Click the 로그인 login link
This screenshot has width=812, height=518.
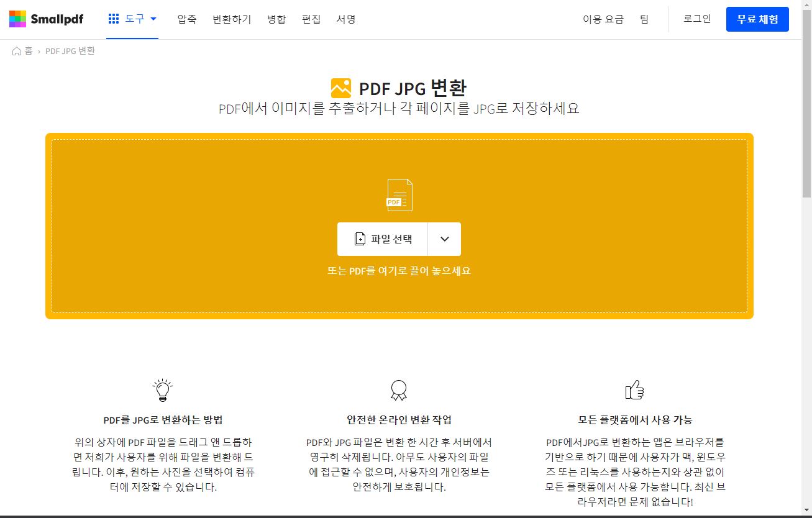(697, 19)
